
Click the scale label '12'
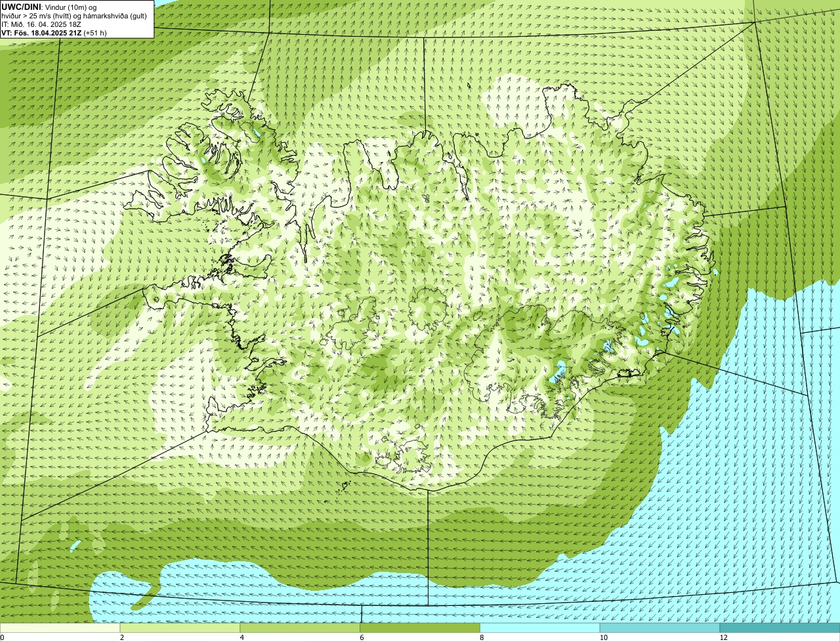point(723,637)
